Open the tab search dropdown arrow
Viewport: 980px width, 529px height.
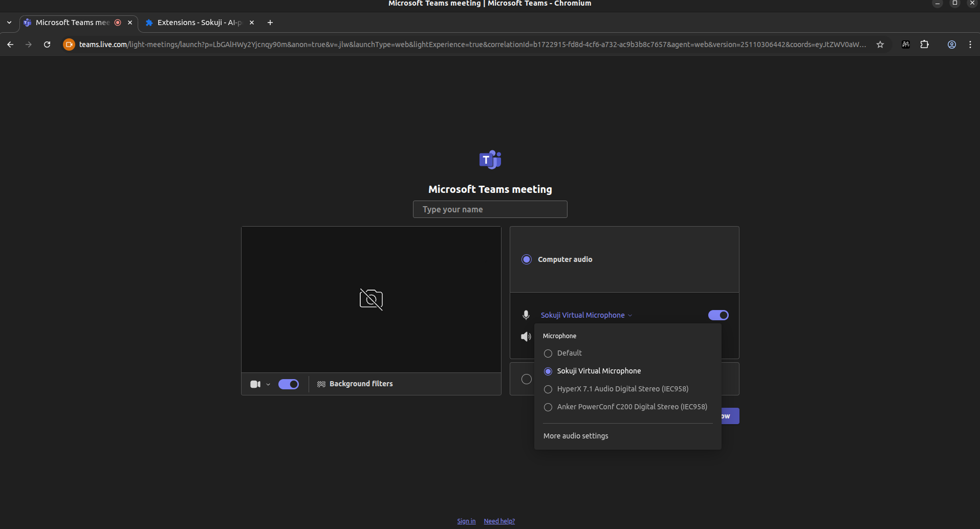pos(9,23)
